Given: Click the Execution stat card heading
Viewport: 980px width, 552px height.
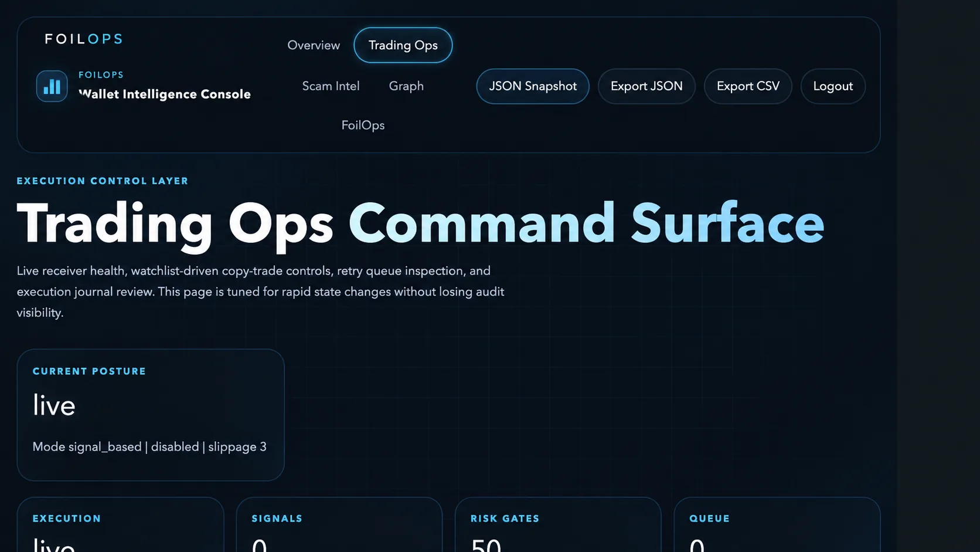Looking at the screenshot, I should click(67, 519).
